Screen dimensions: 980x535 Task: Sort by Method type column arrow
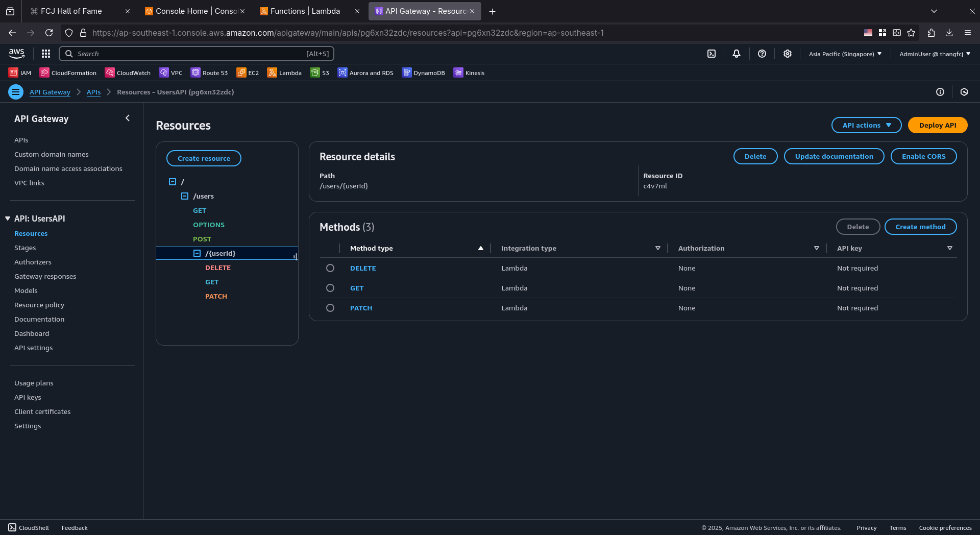pyautogui.click(x=480, y=248)
